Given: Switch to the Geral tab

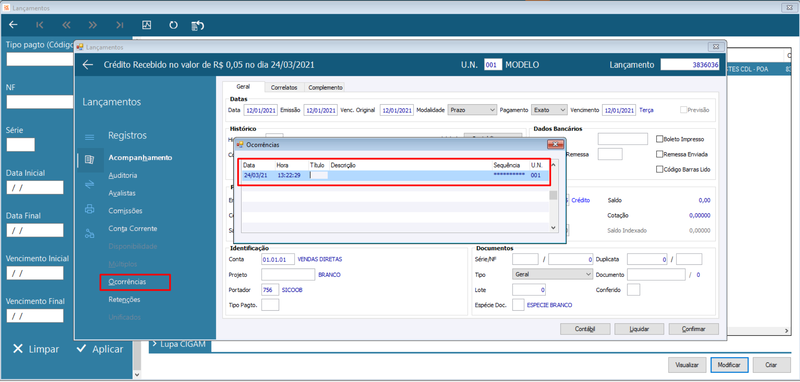Looking at the screenshot, I should tap(243, 87).
